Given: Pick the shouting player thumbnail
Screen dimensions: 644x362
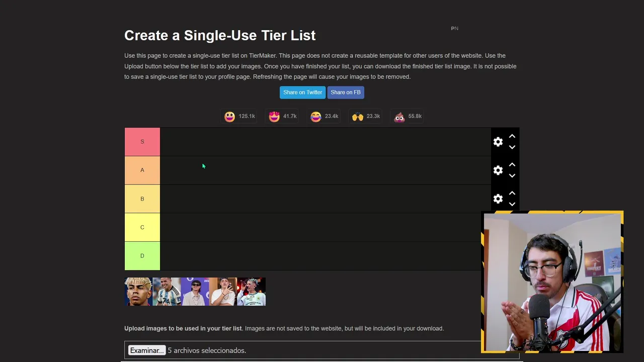Looking at the screenshot, I should click(251, 292).
